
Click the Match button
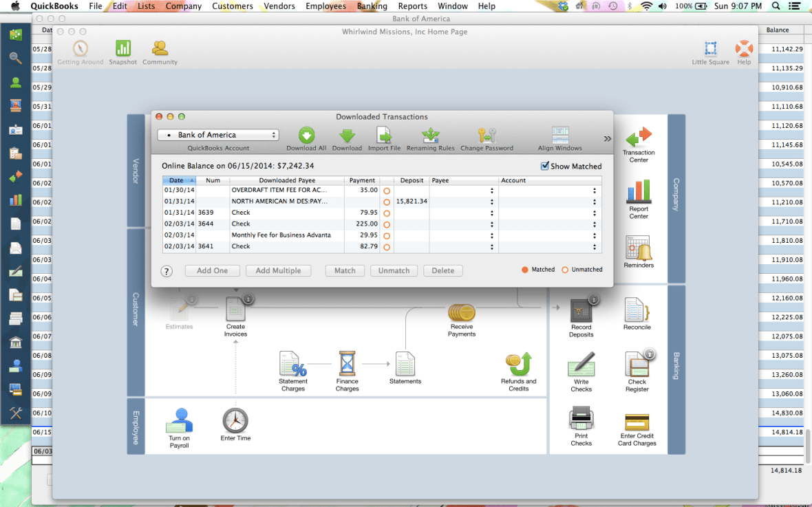tap(344, 270)
